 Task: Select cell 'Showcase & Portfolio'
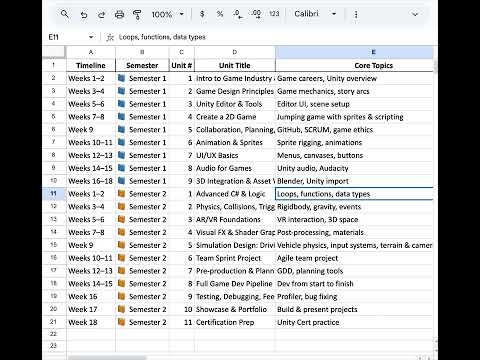coord(235,309)
